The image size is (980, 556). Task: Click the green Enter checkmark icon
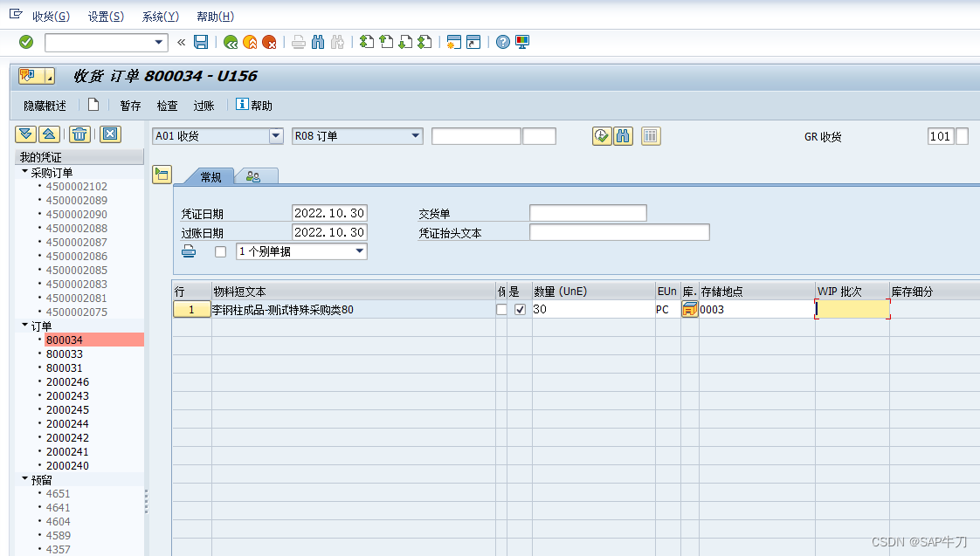(26, 42)
